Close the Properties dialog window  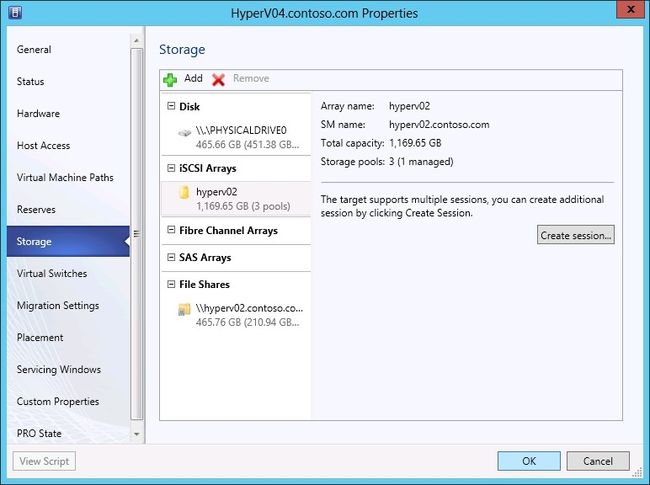631,10
